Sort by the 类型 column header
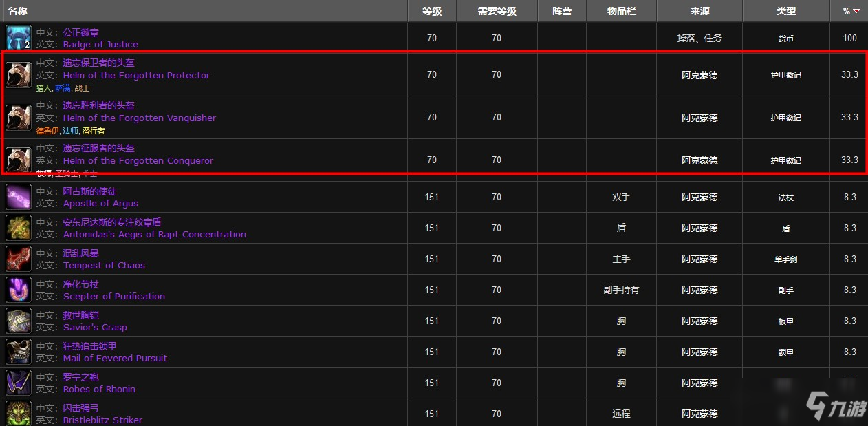Image resolution: width=868 pixels, height=426 pixels. (x=785, y=11)
